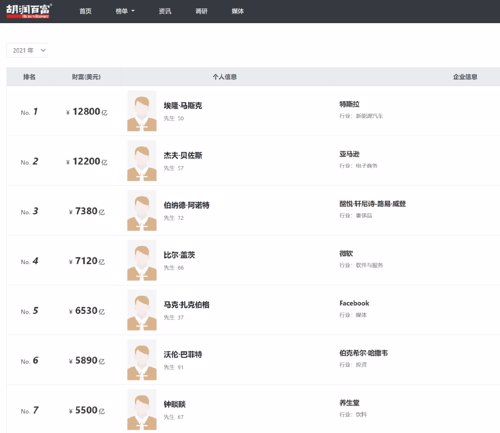Open the 沃伦·巴菲特 name link
The width and height of the screenshot is (500, 433).
[183, 354]
